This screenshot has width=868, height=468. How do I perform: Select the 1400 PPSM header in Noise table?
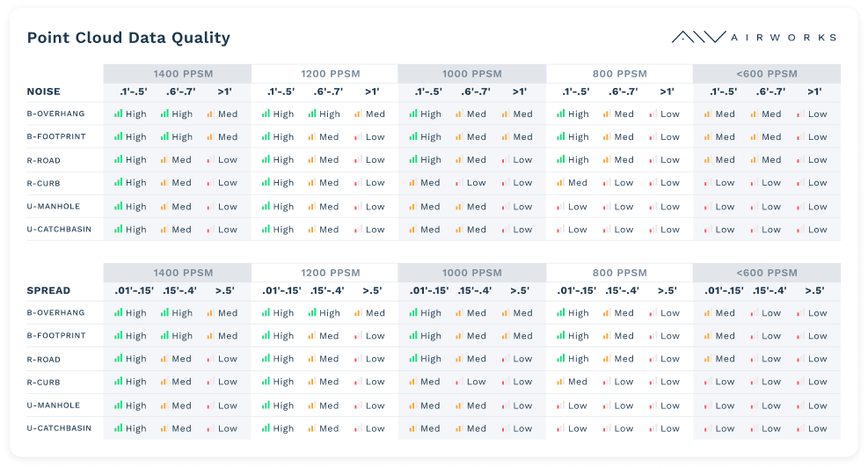177,74
